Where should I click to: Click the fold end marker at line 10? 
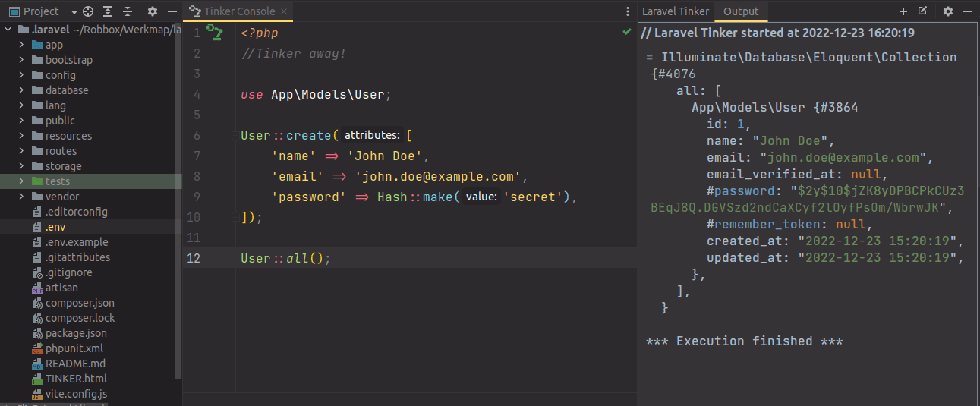234,217
